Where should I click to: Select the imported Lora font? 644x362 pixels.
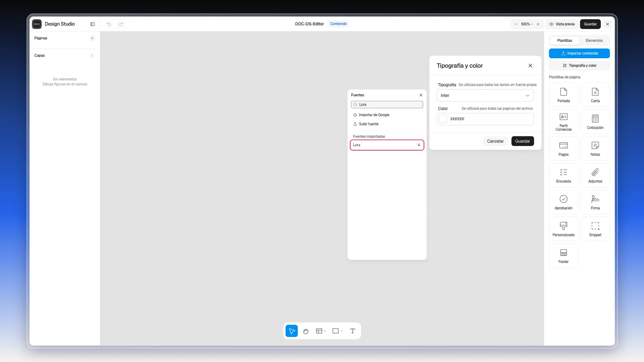pyautogui.click(x=387, y=145)
